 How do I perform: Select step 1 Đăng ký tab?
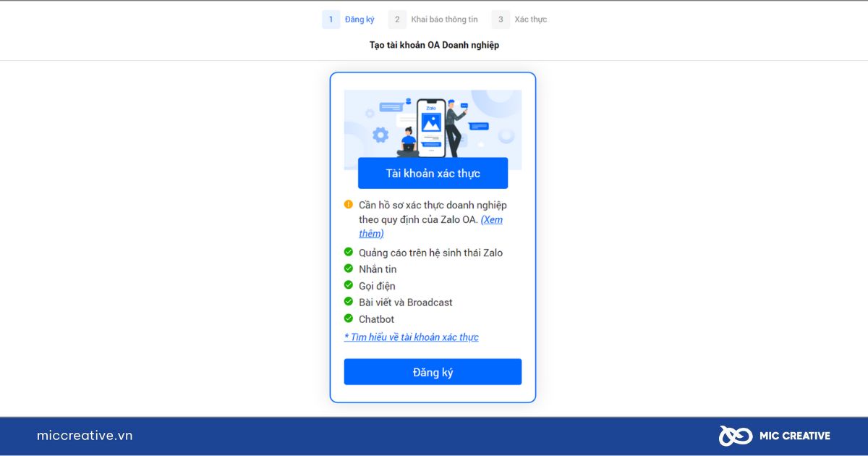point(349,20)
